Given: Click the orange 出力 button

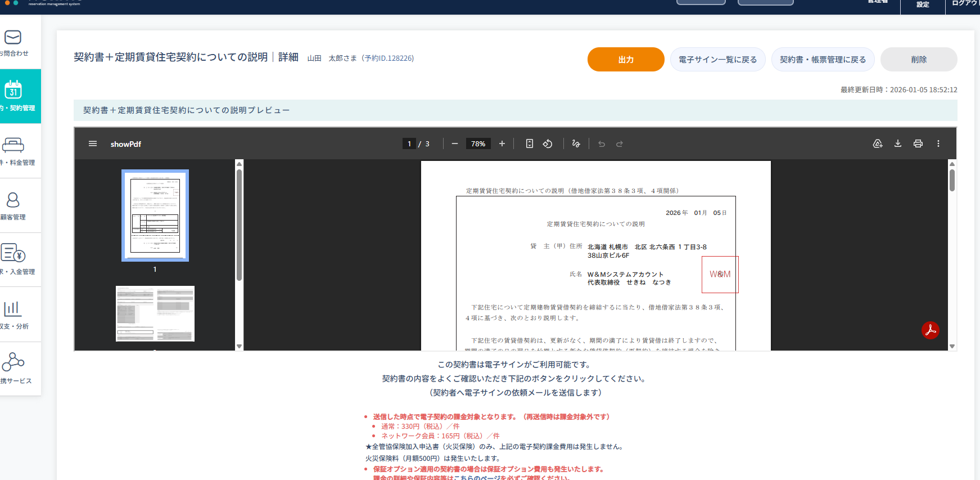Looking at the screenshot, I should (x=626, y=59).
